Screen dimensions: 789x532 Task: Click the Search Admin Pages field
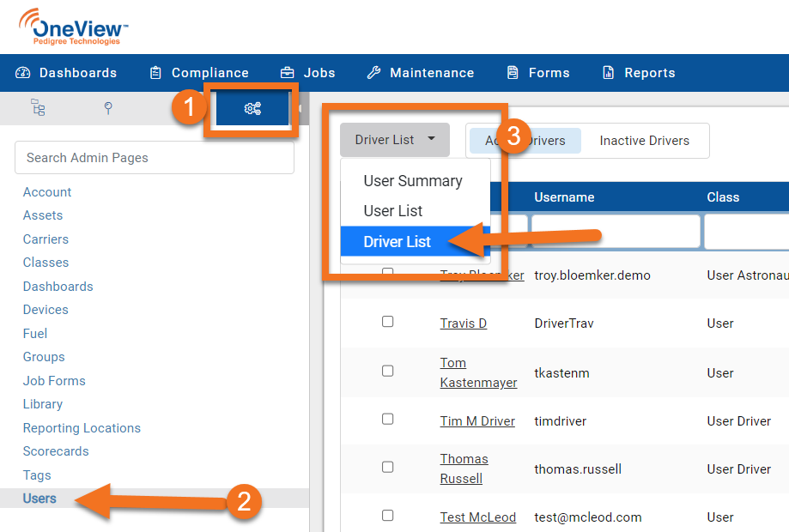coord(155,158)
